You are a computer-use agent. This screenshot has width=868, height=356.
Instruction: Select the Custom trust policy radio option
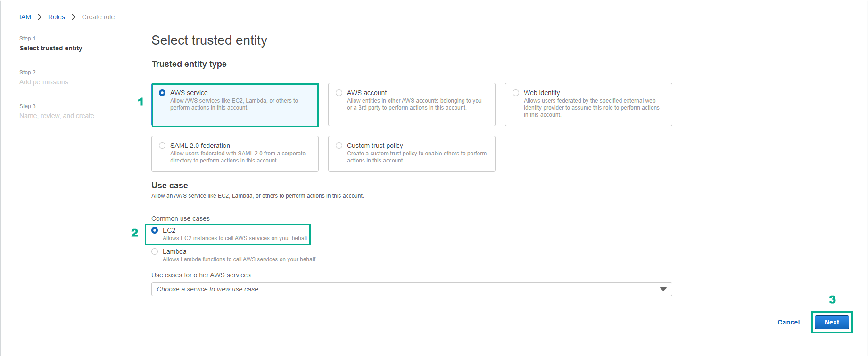[339, 146]
